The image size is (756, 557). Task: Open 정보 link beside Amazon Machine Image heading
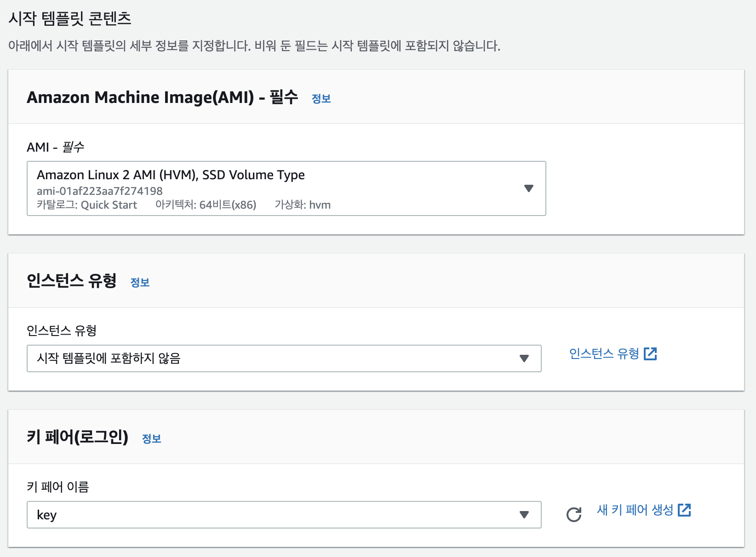click(x=321, y=99)
